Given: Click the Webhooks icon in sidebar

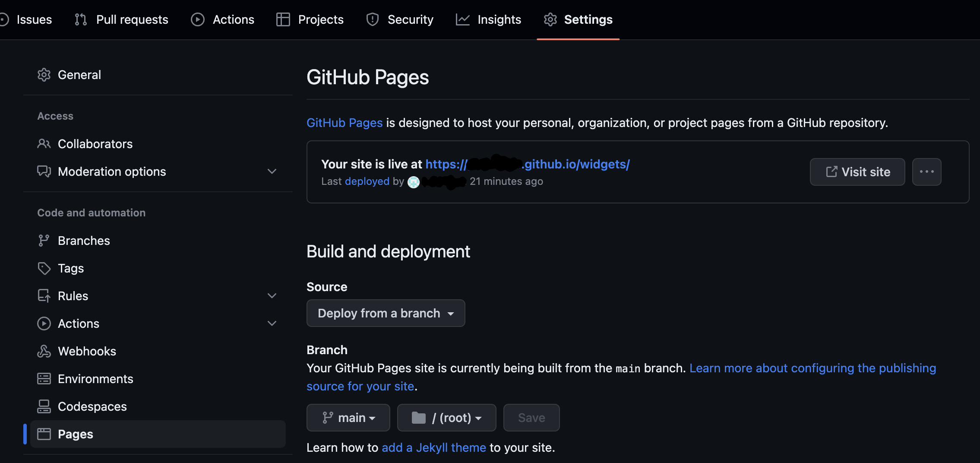Looking at the screenshot, I should pyautogui.click(x=44, y=351).
